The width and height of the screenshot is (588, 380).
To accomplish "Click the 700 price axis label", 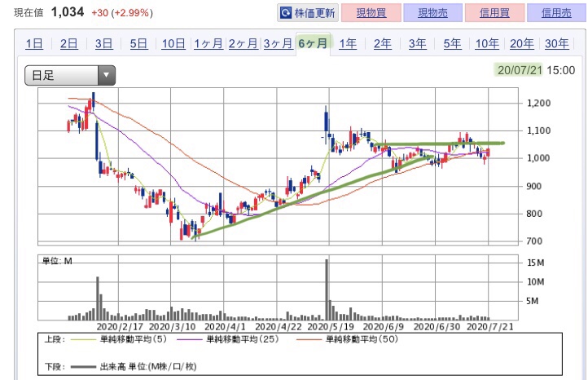I will click(x=534, y=241).
